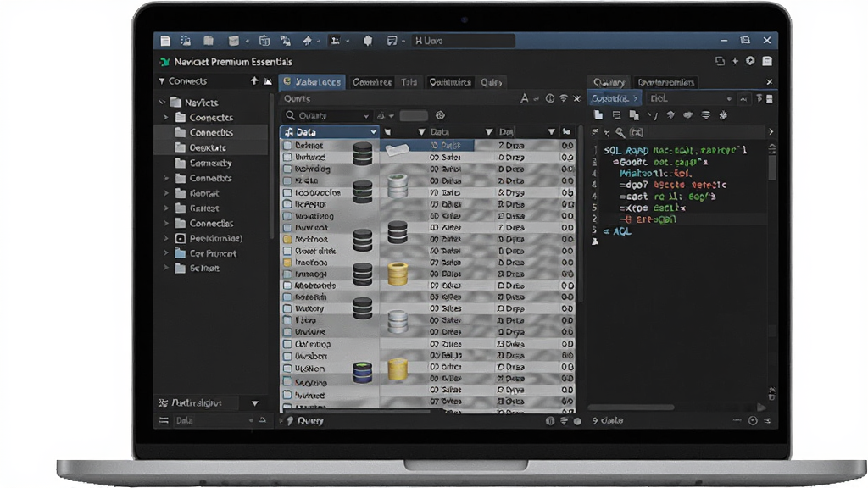Click the grey color box beside the search field
This screenshot has width=868, height=488.
(x=414, y=115)
